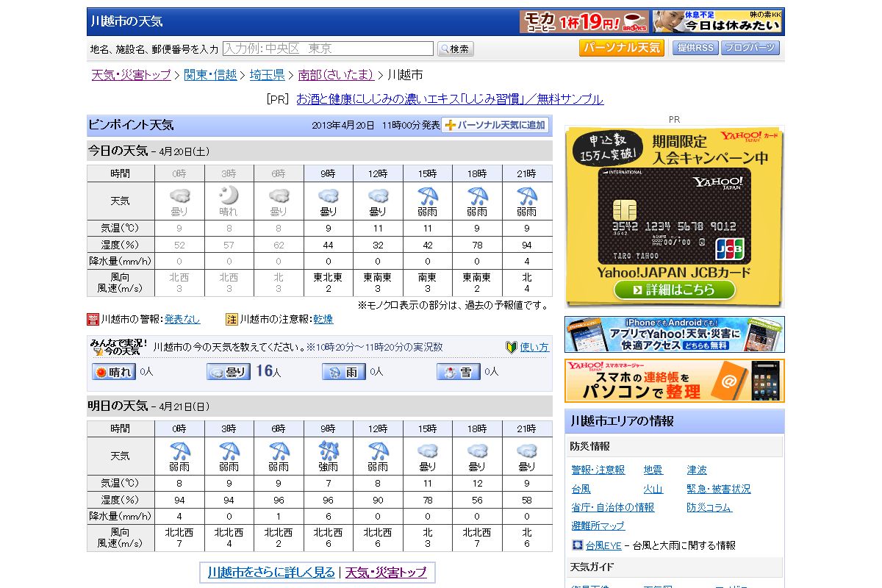Open 防災コラム link
This screenshot has width=882, height=588.
pyautogui.click(x=709, y=507)
